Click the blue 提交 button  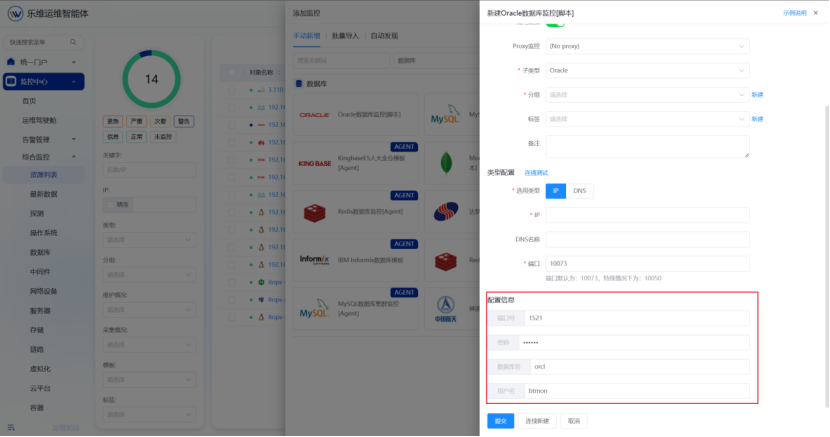click(501, 421)
